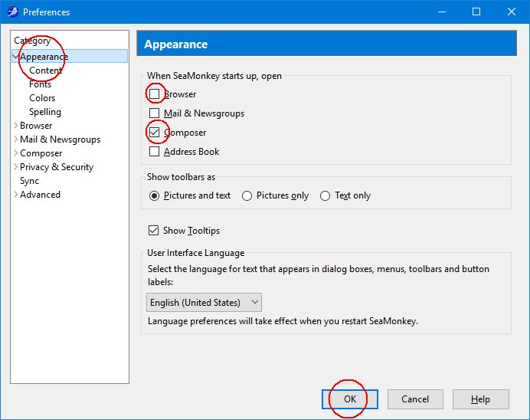Expand Privacy & Security category arrow
The height and width of the screenshot is (420, 530).
(15, 167)
